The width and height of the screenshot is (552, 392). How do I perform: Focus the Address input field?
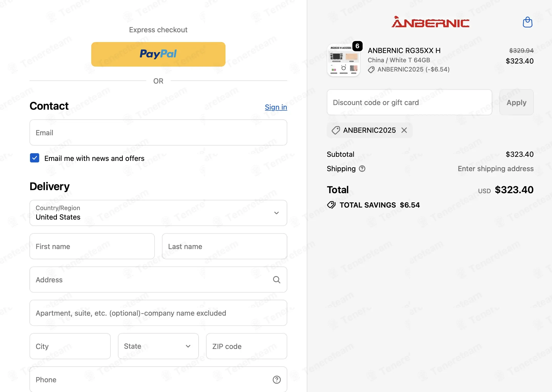158,280
